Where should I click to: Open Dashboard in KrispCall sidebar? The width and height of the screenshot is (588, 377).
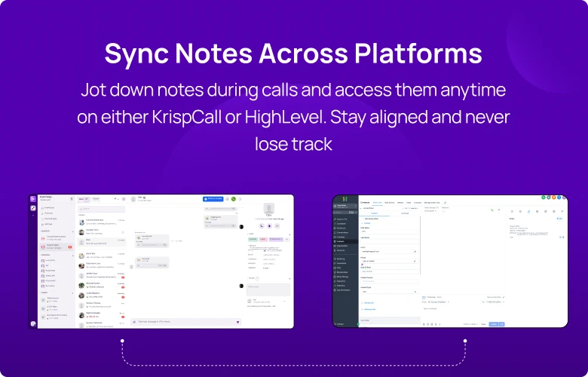(x=50, y=208)
